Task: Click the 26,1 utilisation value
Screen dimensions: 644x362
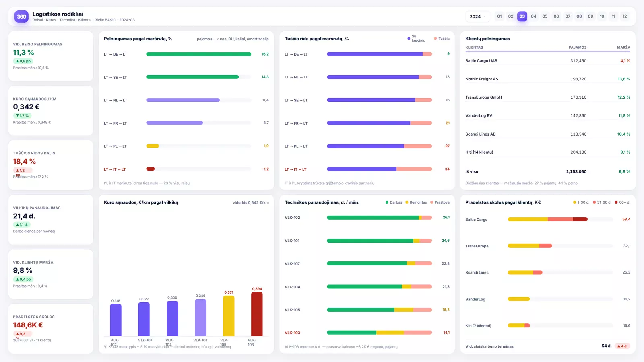Action: click(x=446, y=218)
